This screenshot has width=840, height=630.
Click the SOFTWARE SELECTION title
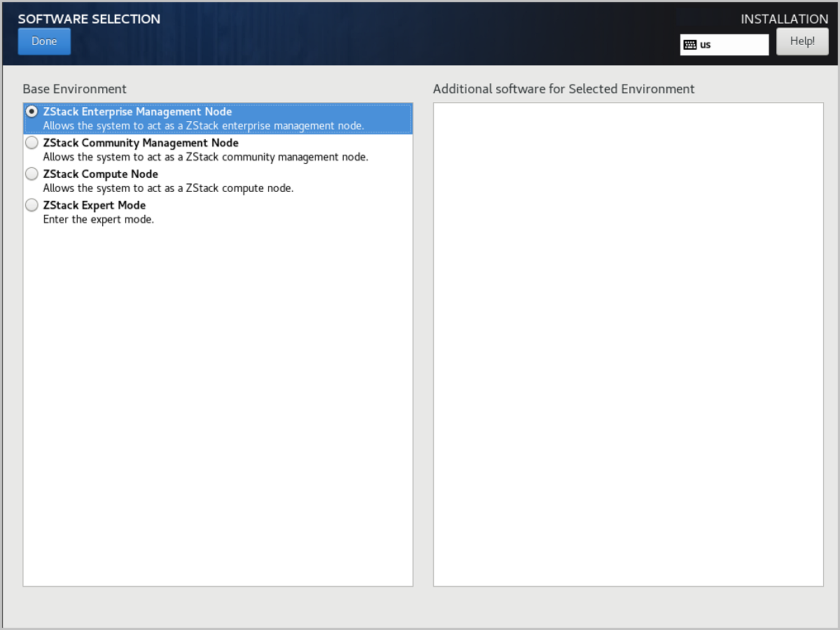89,19
